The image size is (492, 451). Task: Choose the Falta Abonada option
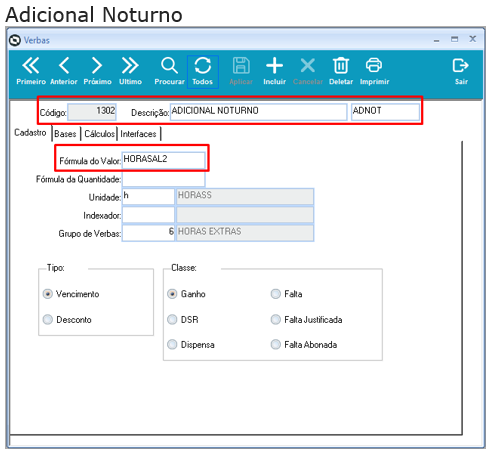click(x=276, y=344)
